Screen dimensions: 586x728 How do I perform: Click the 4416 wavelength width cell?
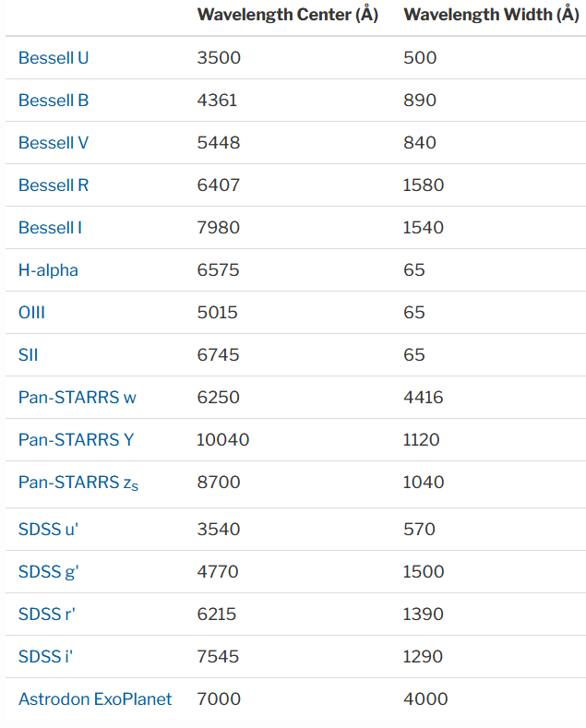[x=423, y=398]
